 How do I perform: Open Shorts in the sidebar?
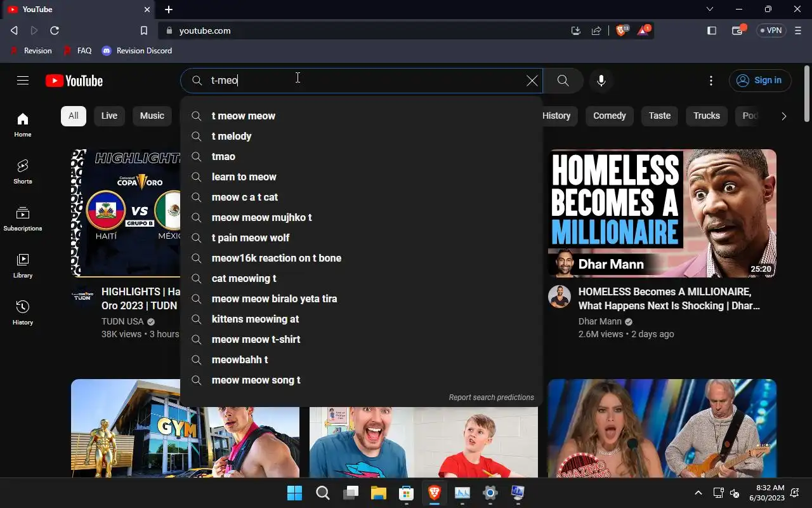pyautogui.click(x=23, y=171)
